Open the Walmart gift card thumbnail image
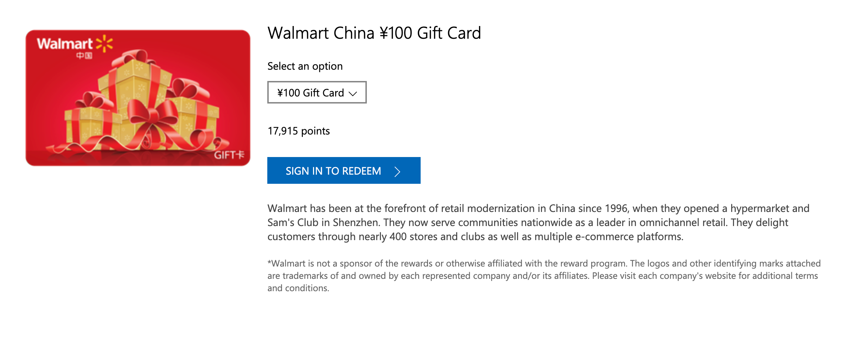 (x=138, y=98)
